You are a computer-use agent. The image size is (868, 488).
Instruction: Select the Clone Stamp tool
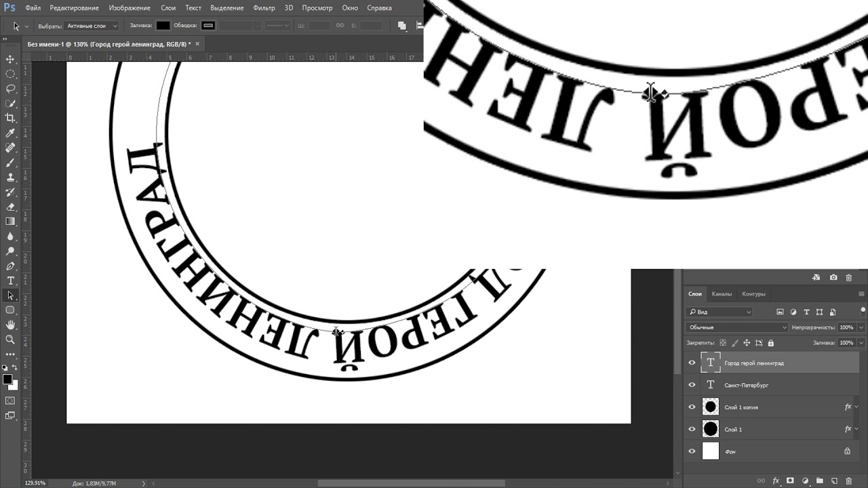click(10, 178)
